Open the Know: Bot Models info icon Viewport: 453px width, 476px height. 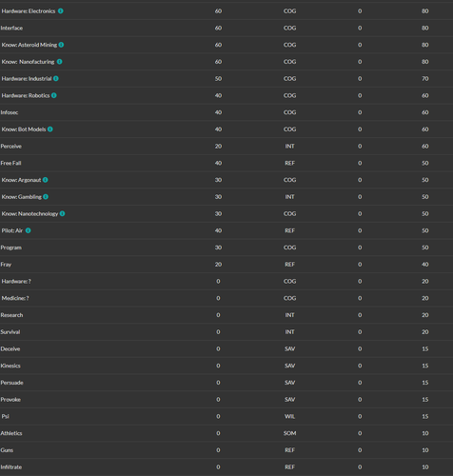pyautogui.click(x=50, y=129)
